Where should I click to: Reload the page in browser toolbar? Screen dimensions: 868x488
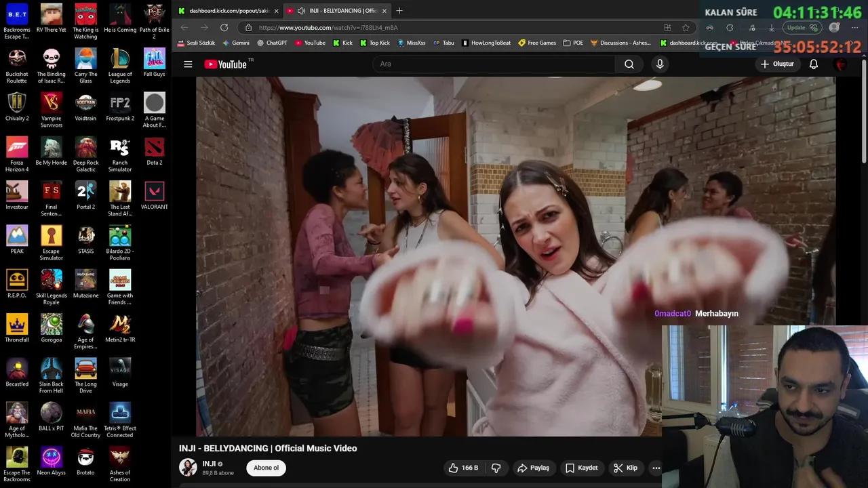[224, 27]
